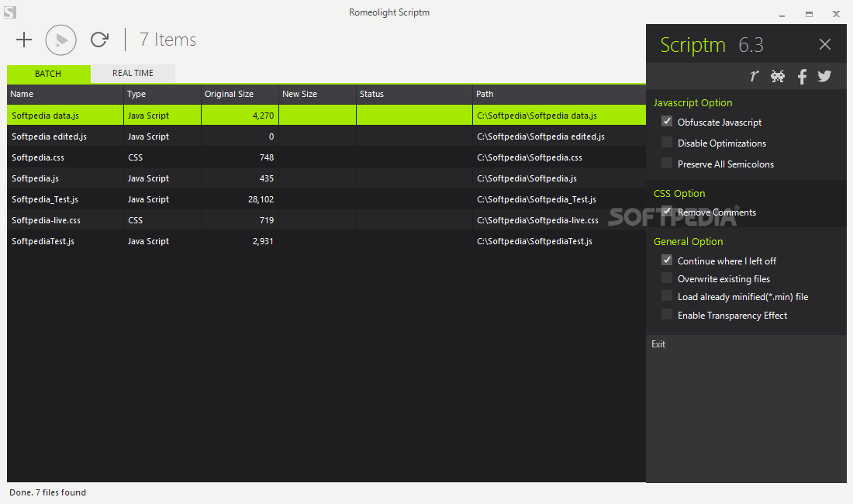
Task: Toggle Remove Comments checkbox
Action: 666,212
